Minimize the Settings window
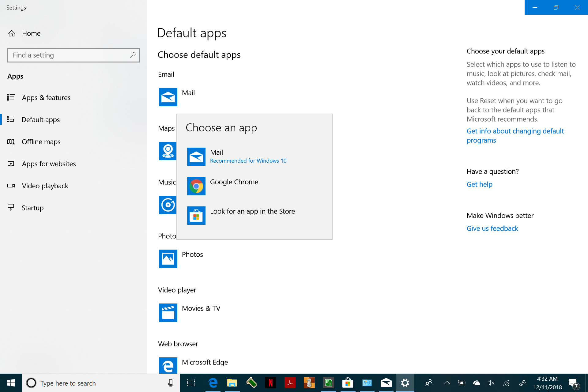This screenshot has width=588, height=392. 535,7
